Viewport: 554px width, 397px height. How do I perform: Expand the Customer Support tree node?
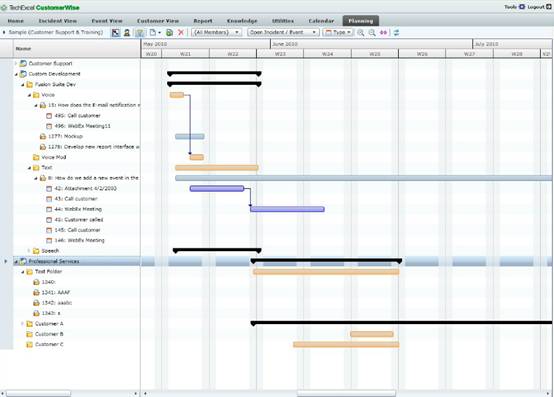coord(16,64)
